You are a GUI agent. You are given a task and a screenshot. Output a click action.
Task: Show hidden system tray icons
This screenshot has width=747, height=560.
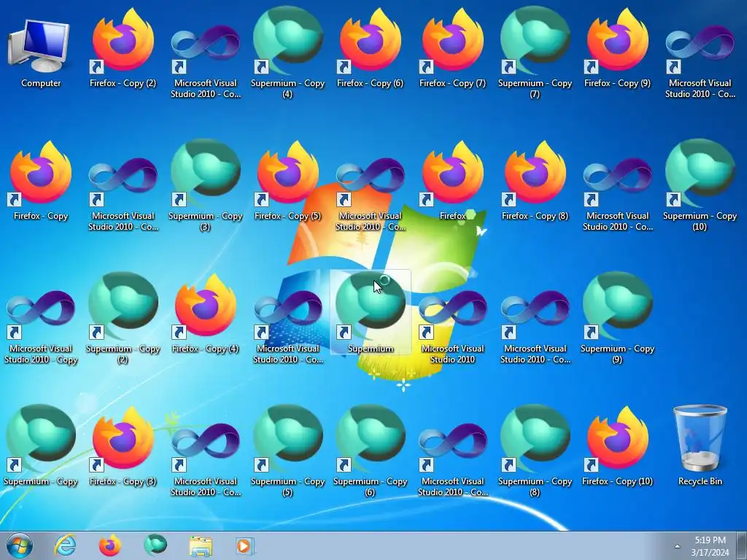click(677, 546)
